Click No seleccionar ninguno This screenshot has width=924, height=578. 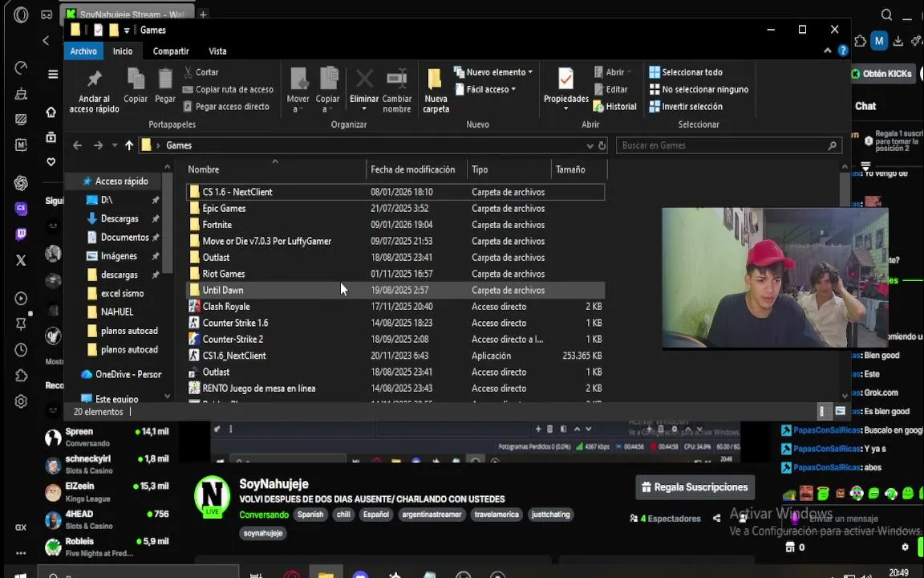click(699, 89)
